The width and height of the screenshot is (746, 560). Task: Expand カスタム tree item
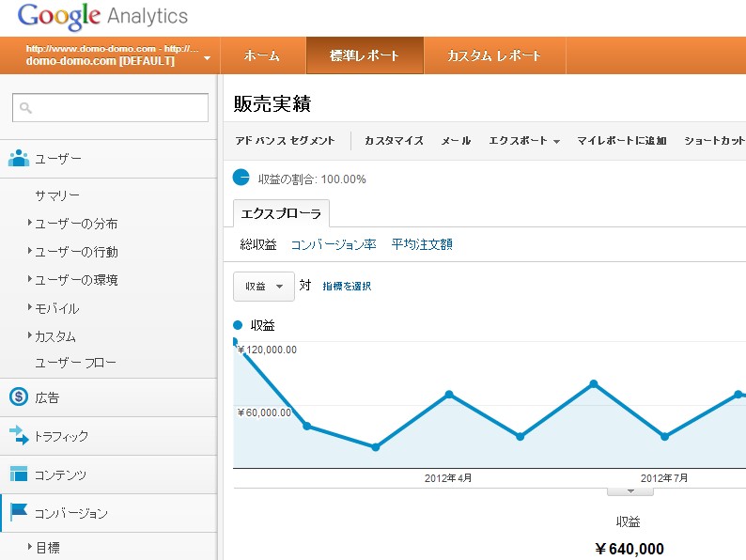(x=29, y=334)
